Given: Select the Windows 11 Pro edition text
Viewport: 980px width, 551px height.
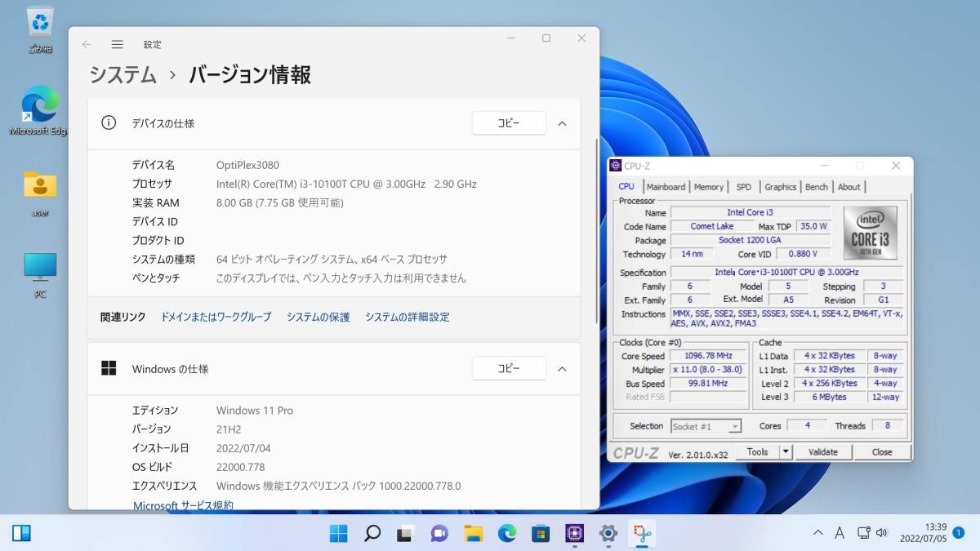Looking at the screenshot, I should [x=255, y=411].
